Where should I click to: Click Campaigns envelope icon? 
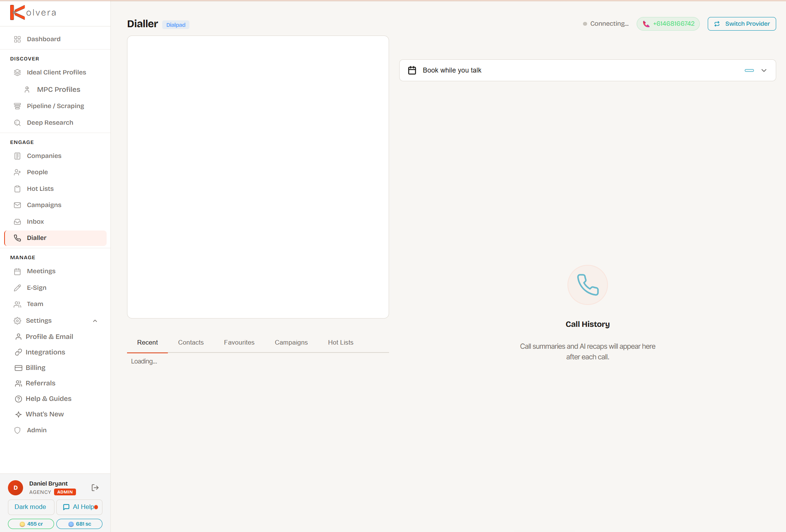tap(17, 205)
